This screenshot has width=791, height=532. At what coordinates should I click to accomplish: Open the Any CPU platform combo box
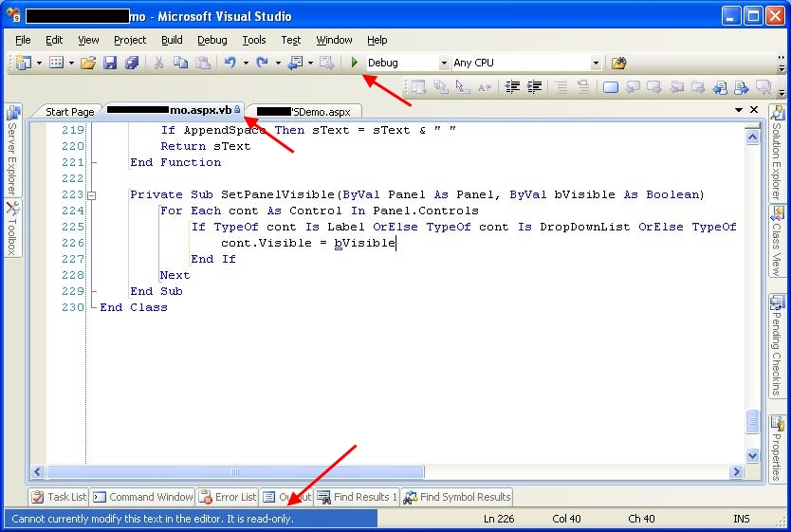point(526,63)
